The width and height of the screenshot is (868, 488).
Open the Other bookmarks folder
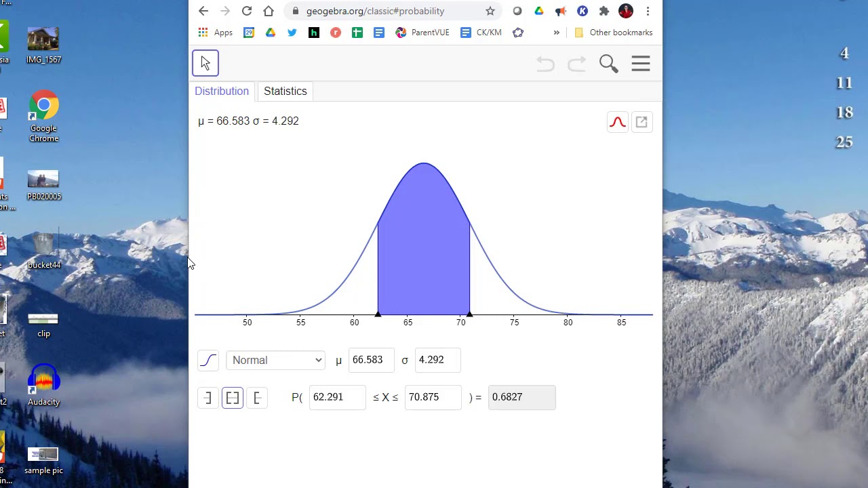click(613, 33)
